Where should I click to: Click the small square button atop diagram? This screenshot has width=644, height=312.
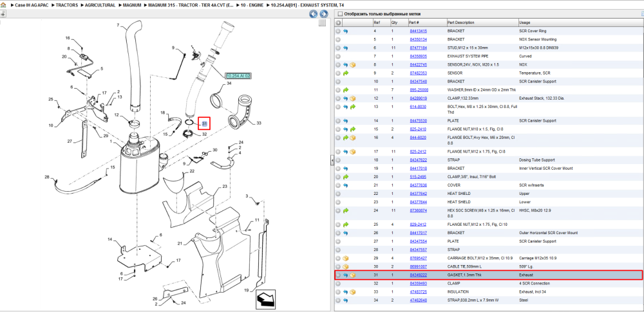point(323,23)
